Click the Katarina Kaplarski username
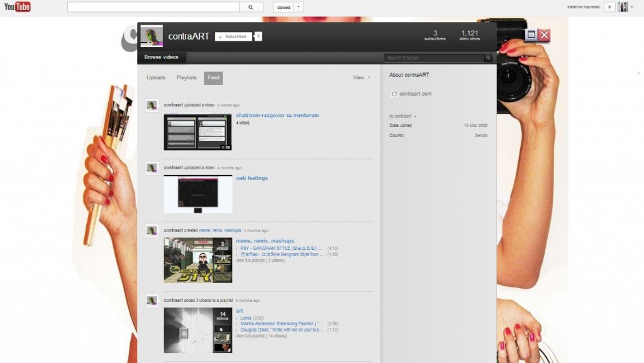644x363 pixels. (x=583, y=7)
